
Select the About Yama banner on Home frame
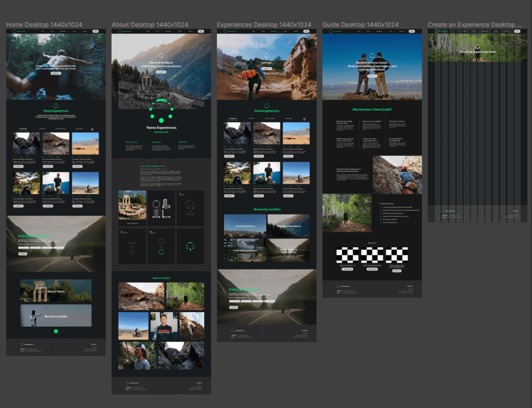tap(56, 291)
